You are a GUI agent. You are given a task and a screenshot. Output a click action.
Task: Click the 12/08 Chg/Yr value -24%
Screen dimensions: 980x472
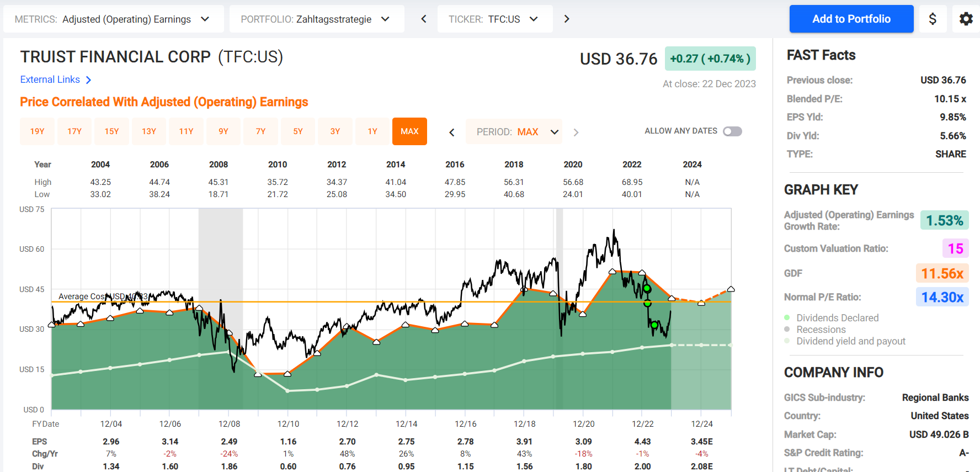[229, 454]
